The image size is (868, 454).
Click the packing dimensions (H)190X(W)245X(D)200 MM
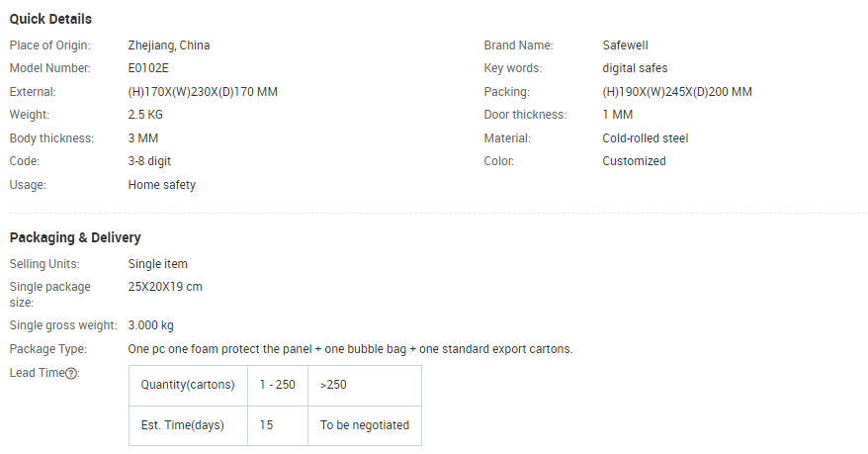point(677,92)
